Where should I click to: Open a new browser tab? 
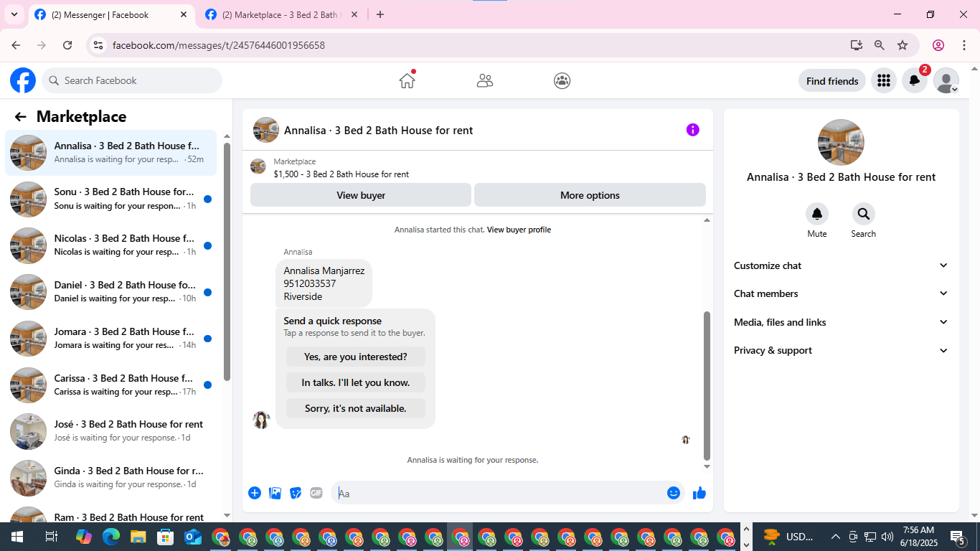(x=380, y=14)
